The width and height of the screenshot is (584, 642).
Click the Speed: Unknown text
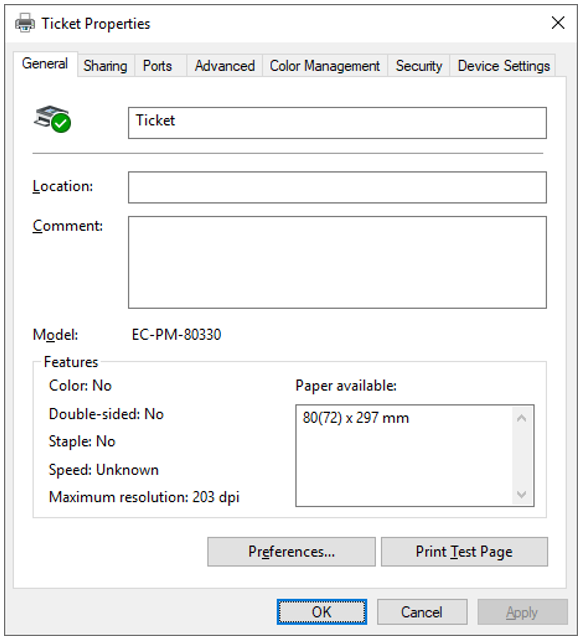104,470
